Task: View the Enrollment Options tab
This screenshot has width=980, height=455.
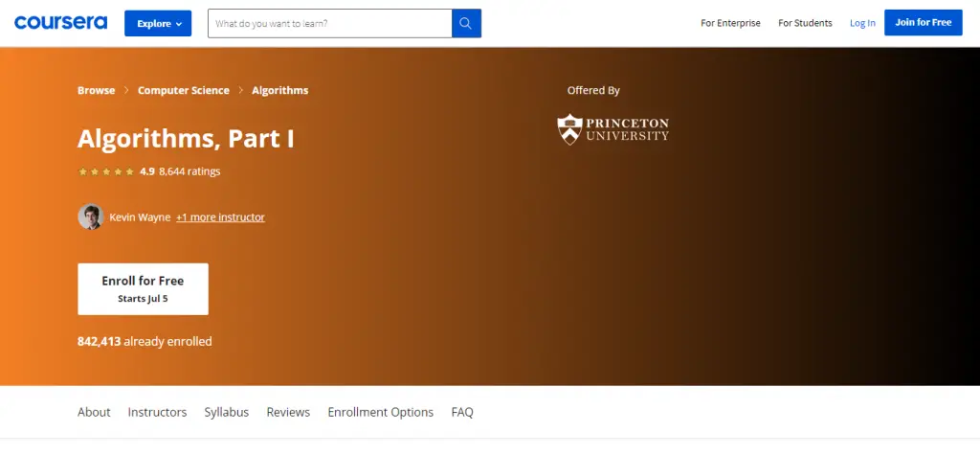Action: click(x=380, y=412)
